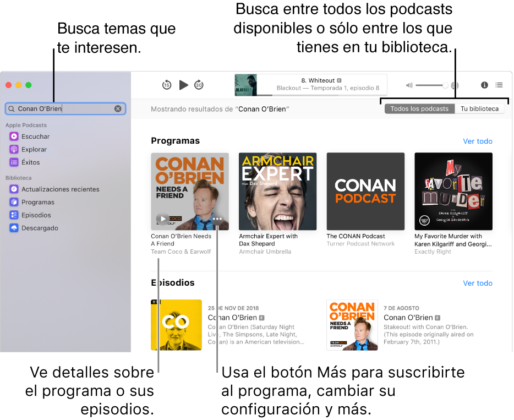Screen dimensions: 514x420
Task: Open more options for Conan O'Brien Needs A Friend
Action: coord(218,219)
